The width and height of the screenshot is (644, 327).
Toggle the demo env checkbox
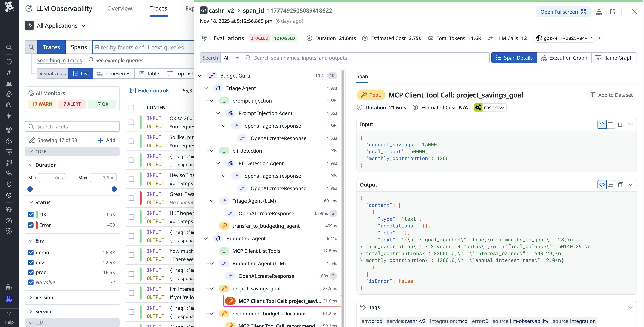(x=31, y=252)
